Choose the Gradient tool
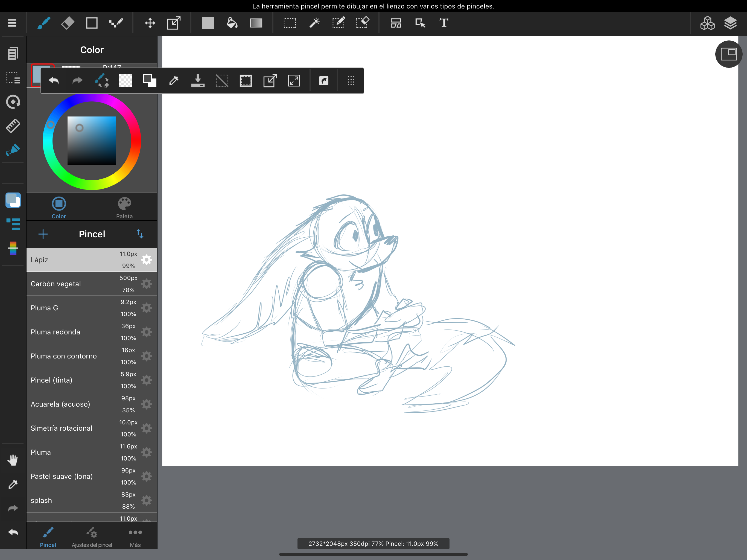Screen dimensions: 747x560 pyautogui.click(x=256, y=23)
